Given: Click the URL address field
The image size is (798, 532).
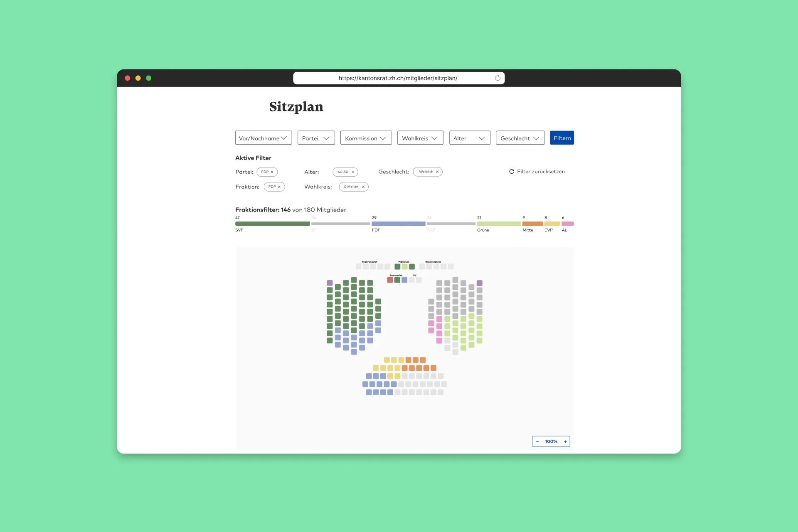Looking at the screenshot, I should pos(398,78).
